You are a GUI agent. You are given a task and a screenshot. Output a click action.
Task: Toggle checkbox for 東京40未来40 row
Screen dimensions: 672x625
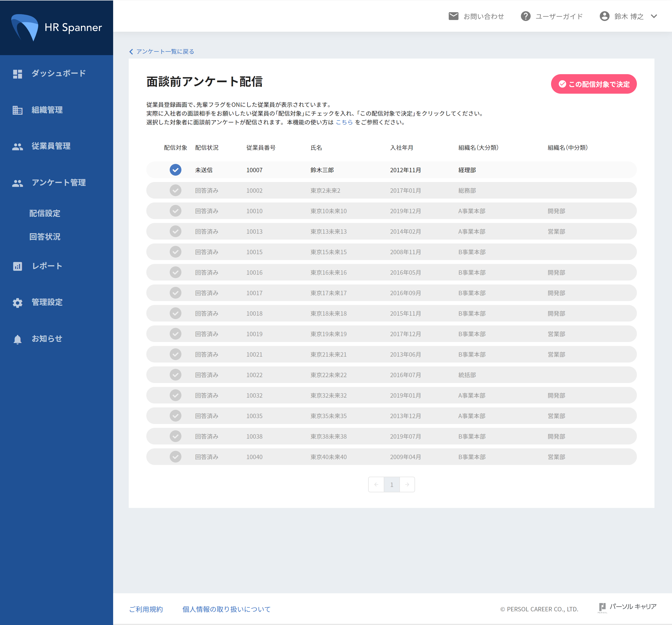click(x=175, y=457)
